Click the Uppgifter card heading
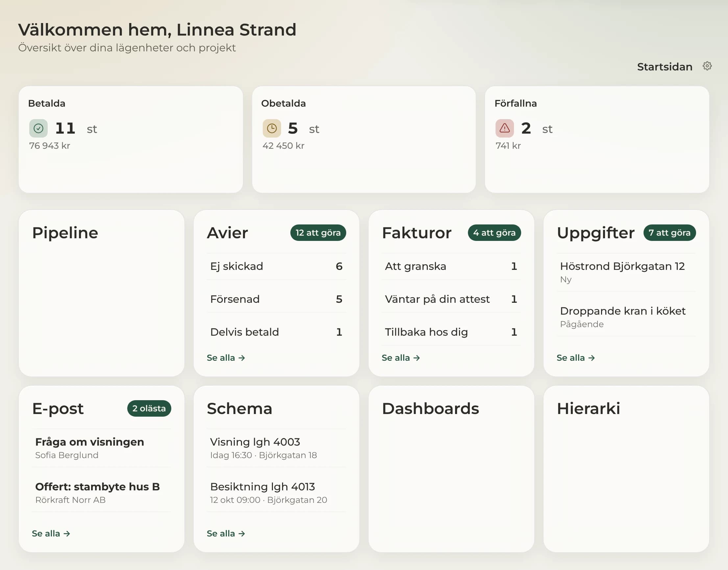This screenshot has width=728, height=570. [595, 233]
